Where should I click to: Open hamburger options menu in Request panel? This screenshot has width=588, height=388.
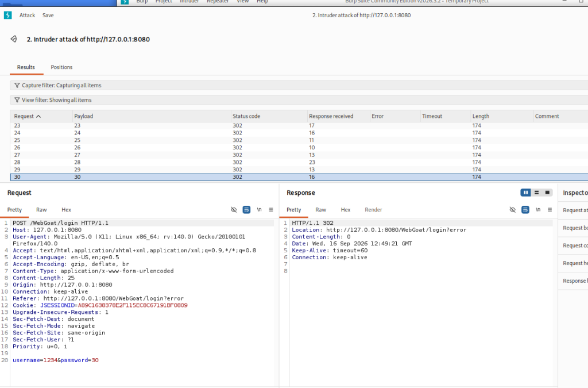coord(271,210)
